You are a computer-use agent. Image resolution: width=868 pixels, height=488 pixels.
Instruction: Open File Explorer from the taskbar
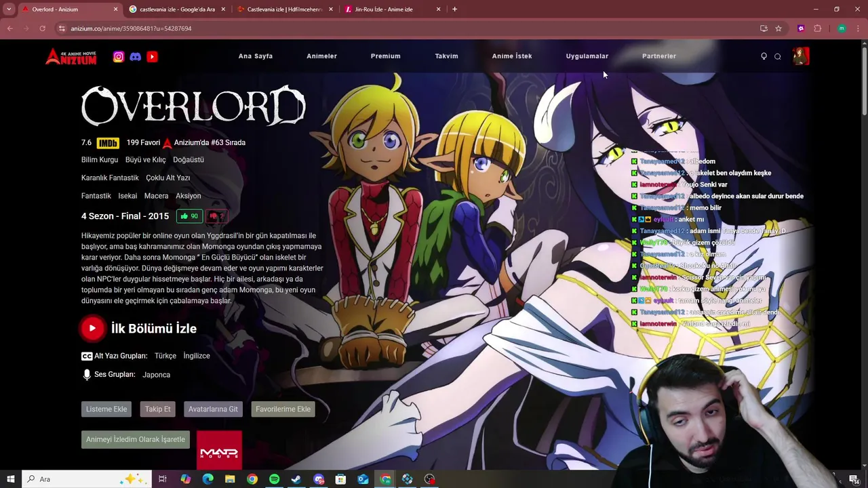click(x=230, y=479)
